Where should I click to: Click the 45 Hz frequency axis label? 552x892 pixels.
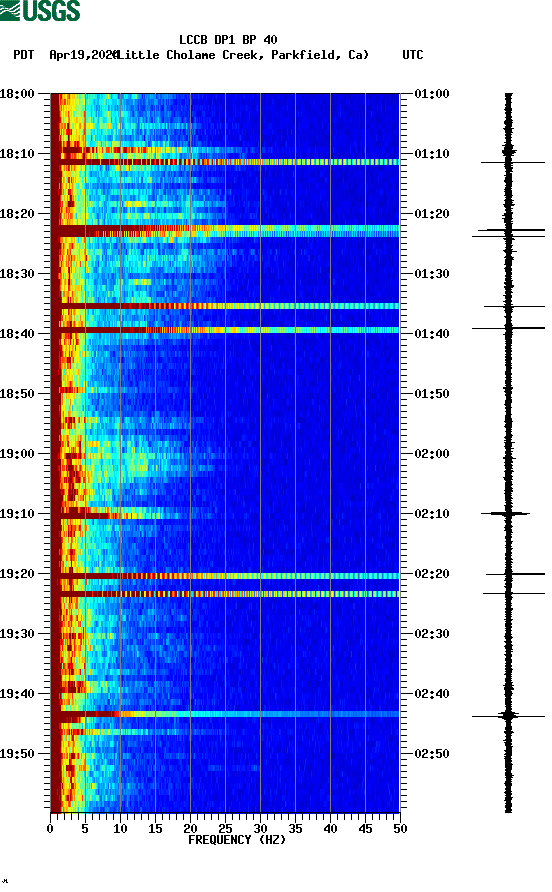click(x=365, y=829)
